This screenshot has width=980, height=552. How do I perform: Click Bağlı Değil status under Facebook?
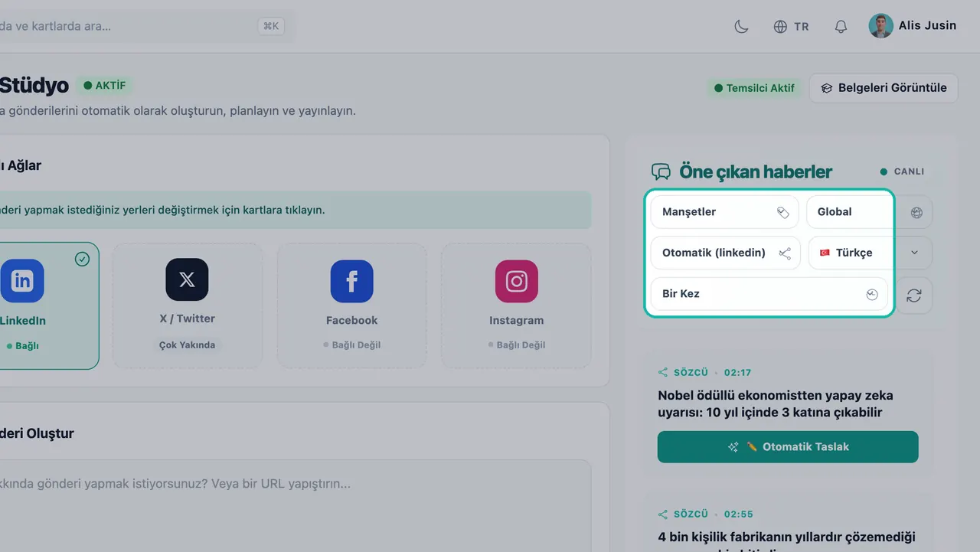click(x=351, y=345)
